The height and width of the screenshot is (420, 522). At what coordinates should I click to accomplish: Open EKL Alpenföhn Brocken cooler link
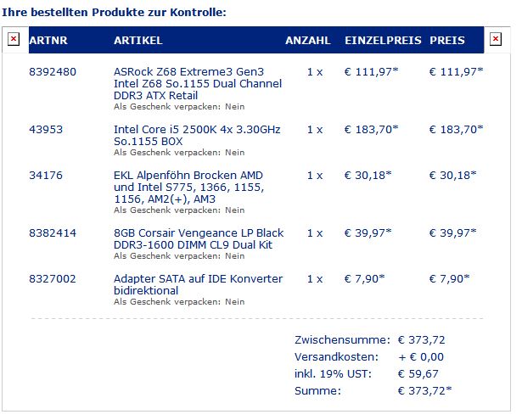(x=188, y=187)
